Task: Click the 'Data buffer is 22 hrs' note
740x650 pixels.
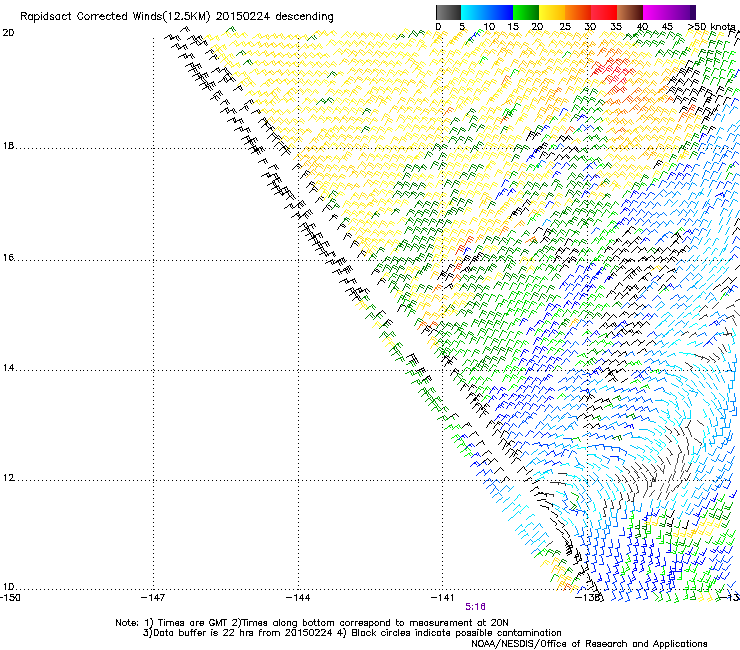Action: coord(237,633)
